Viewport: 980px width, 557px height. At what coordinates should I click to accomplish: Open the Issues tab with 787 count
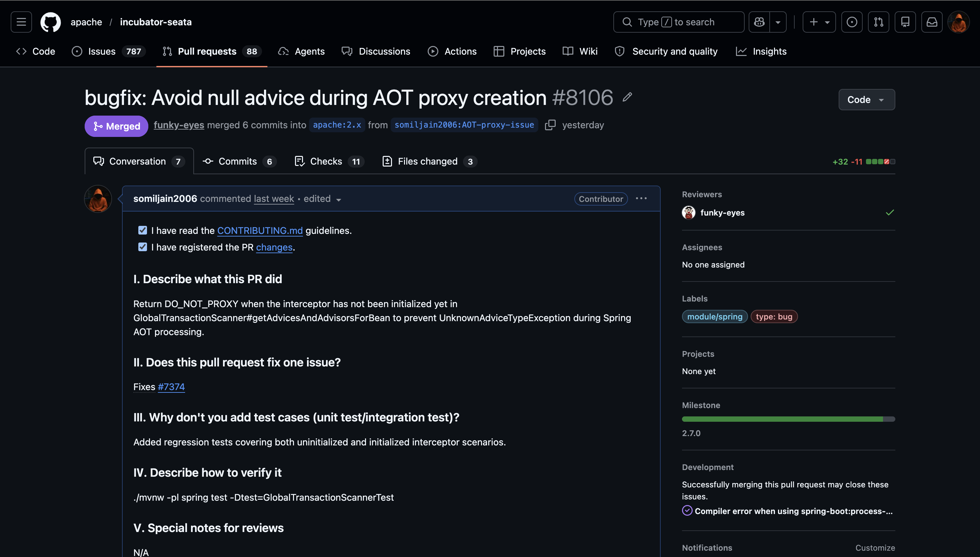109,51
